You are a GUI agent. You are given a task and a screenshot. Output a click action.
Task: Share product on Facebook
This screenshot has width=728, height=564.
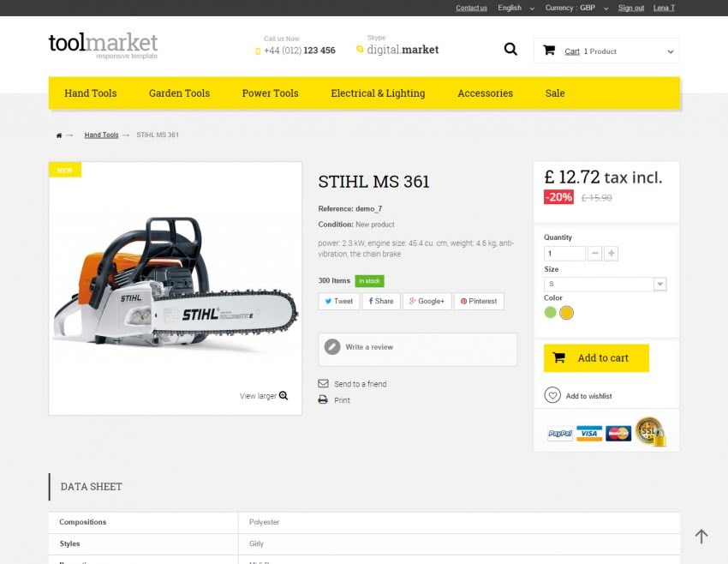point(381,301)
